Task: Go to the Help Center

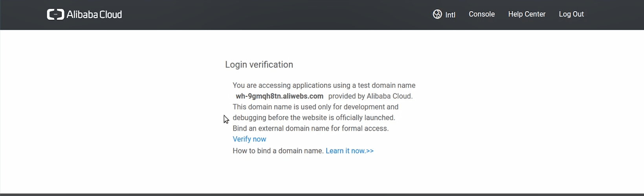Action: pos(527,14)
